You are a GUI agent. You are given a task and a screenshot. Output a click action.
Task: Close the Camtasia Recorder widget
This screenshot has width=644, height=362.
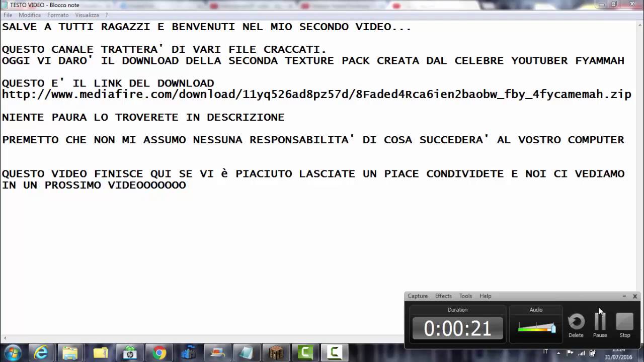click(635, 296)
